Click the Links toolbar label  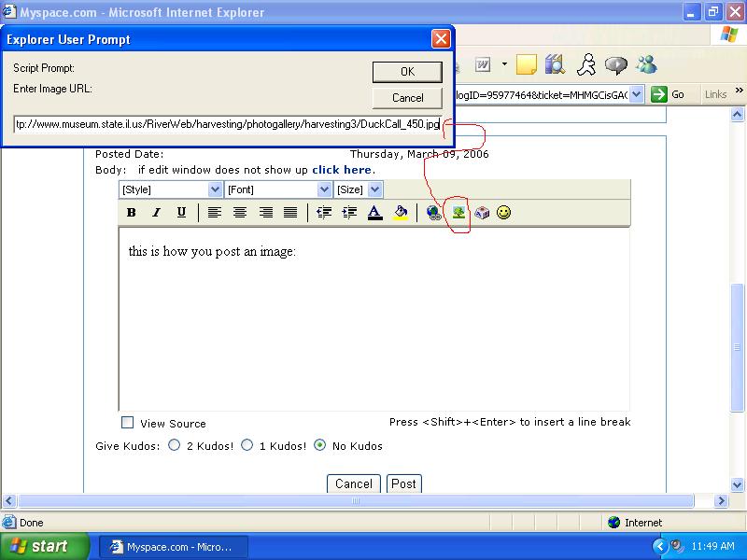(x=716, y=94)
